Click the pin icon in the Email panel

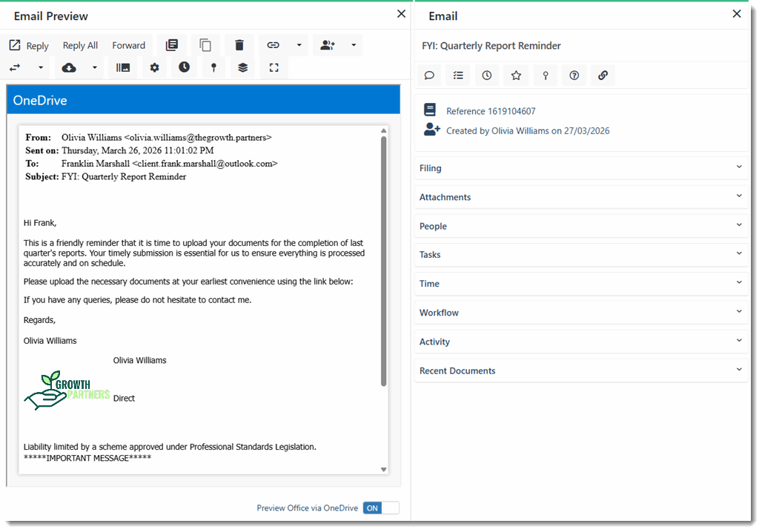[546, 76]
